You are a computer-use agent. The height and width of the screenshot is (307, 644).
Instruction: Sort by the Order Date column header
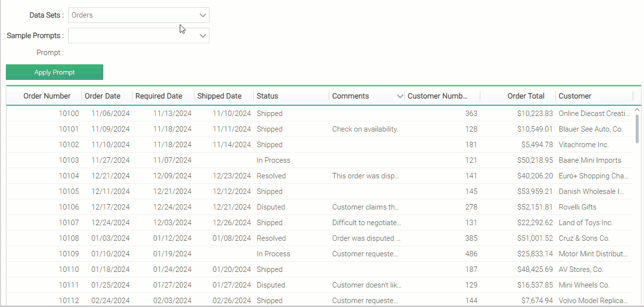102,96
